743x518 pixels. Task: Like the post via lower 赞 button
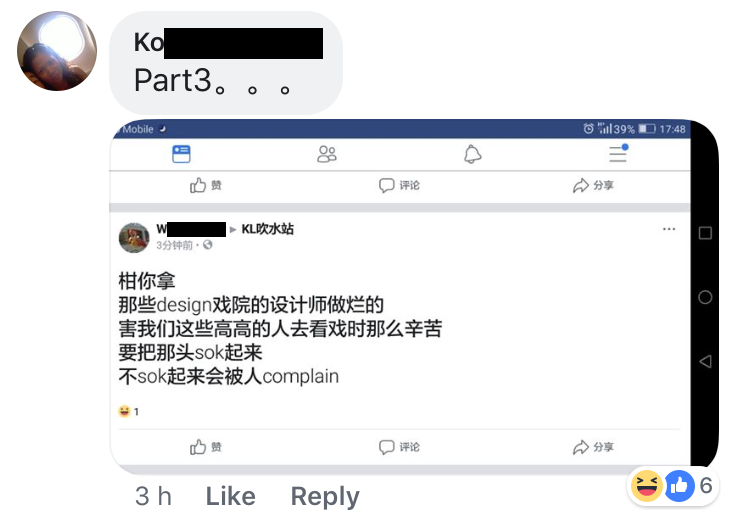pos(206,447)
